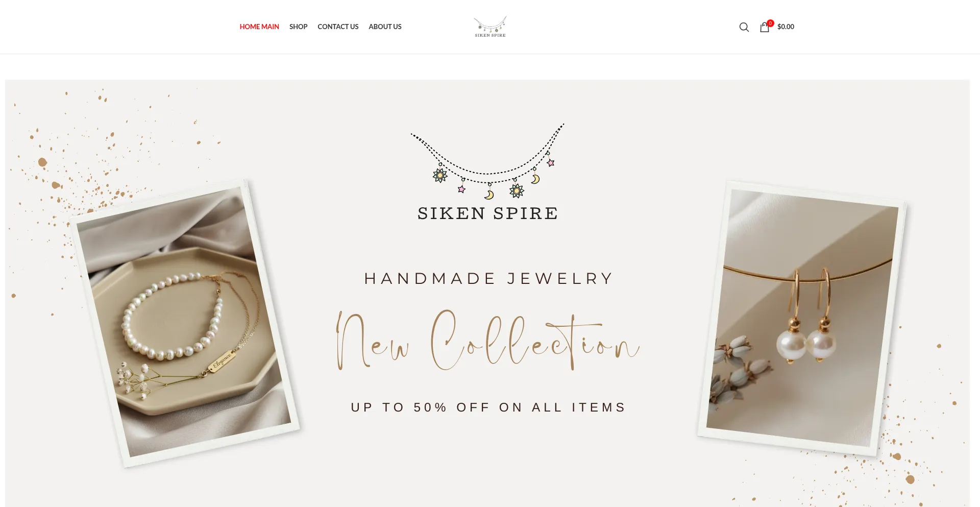Click the UP TO 50% OFF promo text
Viewport: 980px width, 507px height.
point(488,407)
